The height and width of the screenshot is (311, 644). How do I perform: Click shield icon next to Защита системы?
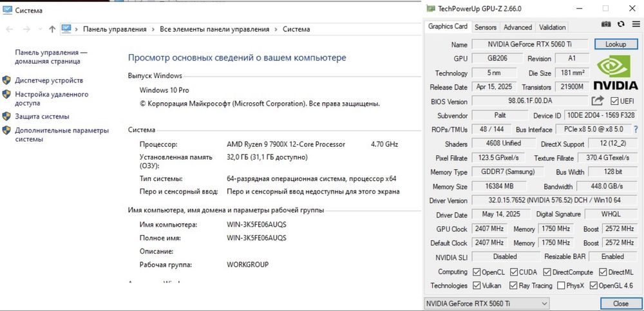pyautogui.click(x=6, y=117)
